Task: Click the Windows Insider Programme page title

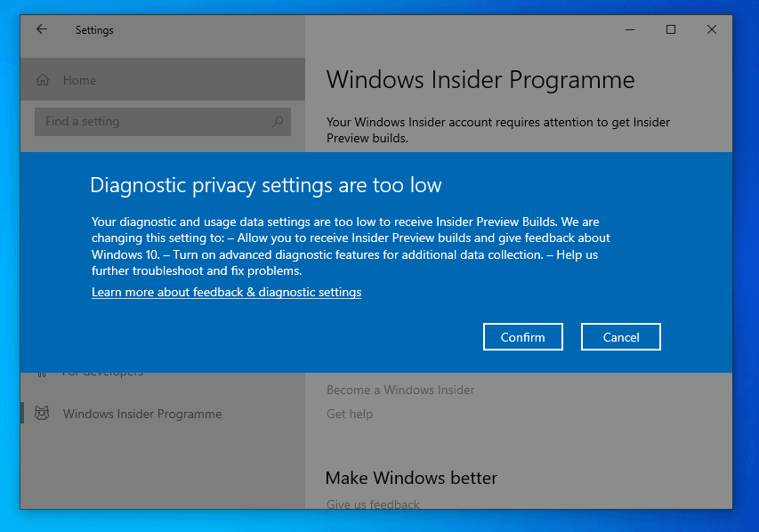Action: tap(480, 80)
